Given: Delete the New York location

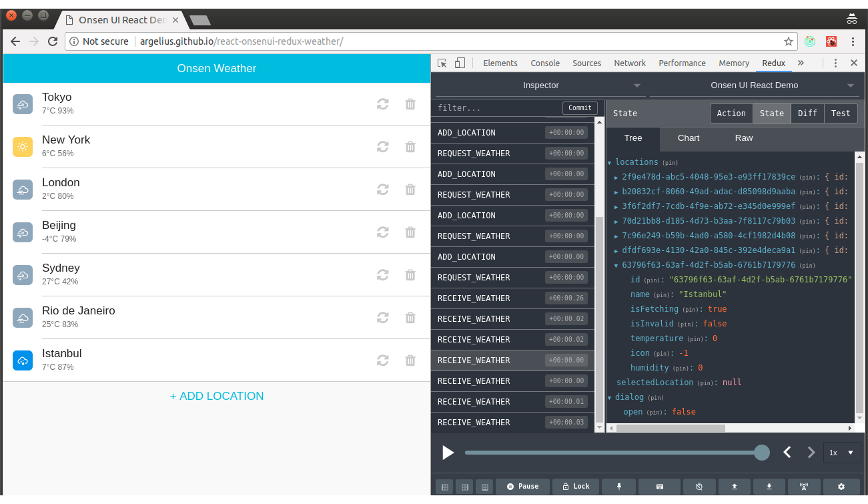Looking at the screenshot, I should (410, 147).
